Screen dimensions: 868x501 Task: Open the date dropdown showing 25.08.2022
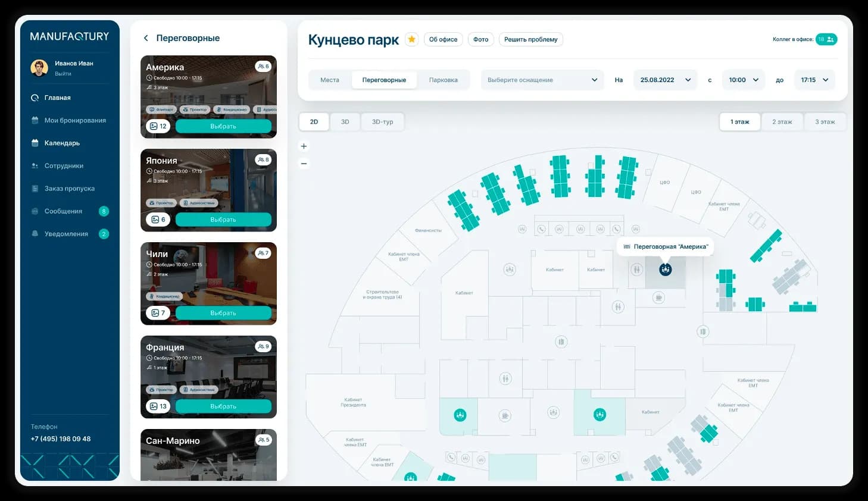pos(665,80)
